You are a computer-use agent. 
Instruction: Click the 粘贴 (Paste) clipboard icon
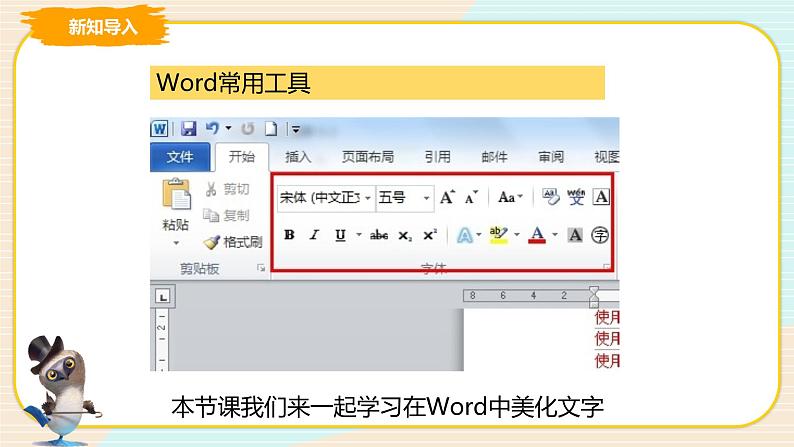tap(176, 194)
